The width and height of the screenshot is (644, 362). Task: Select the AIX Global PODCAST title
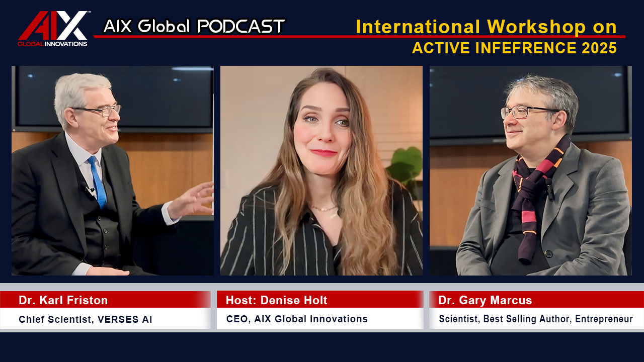pyautogui.click(x=194, y=26)
